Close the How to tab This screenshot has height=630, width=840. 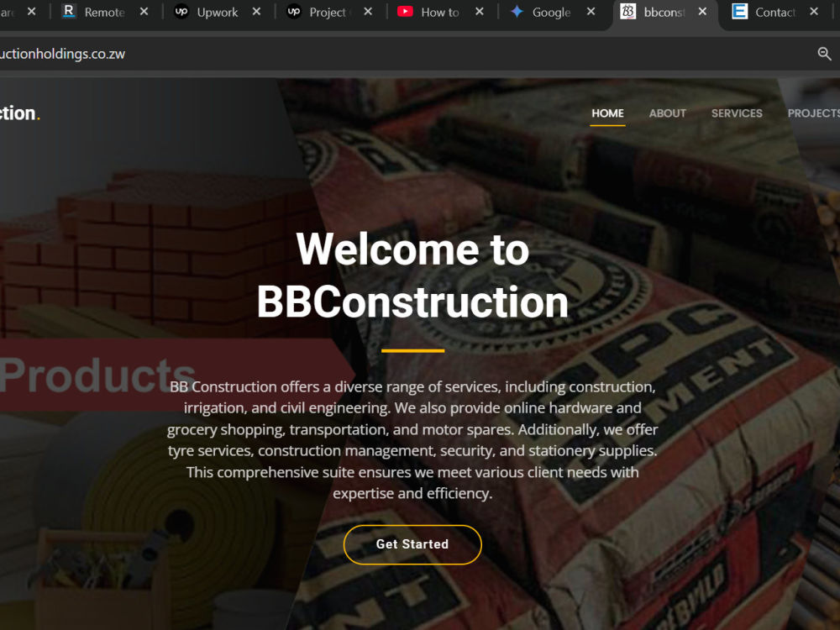(480, 11)
